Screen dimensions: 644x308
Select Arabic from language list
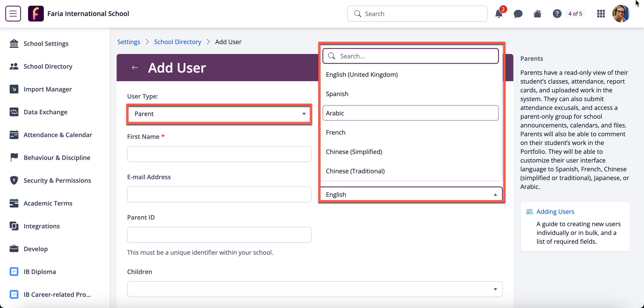coord(410,113)
